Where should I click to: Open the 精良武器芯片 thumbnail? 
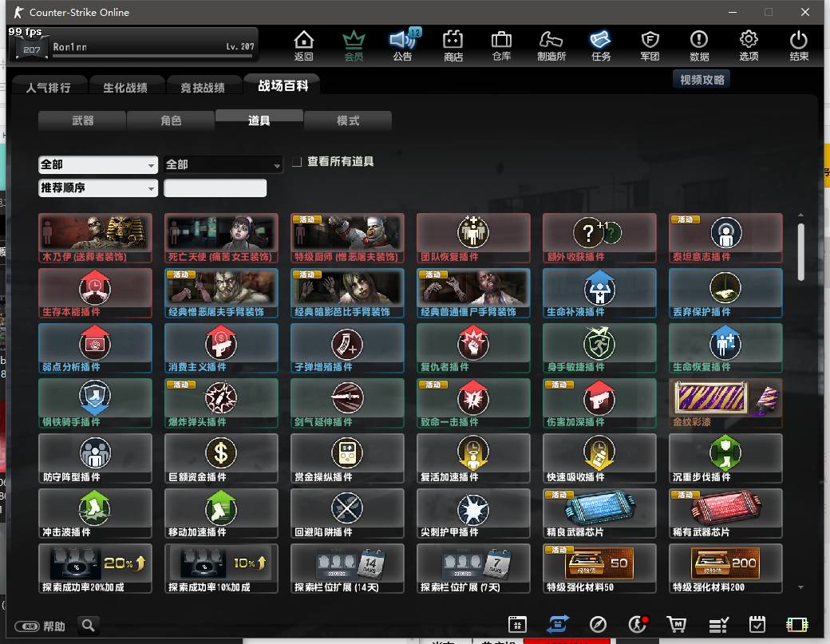click(x=599, y=513)
